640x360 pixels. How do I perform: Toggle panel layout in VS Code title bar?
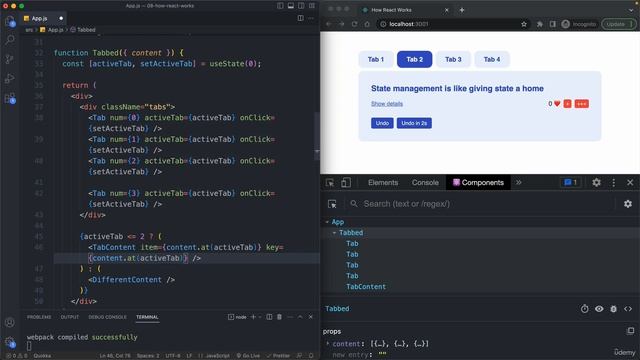291,6
